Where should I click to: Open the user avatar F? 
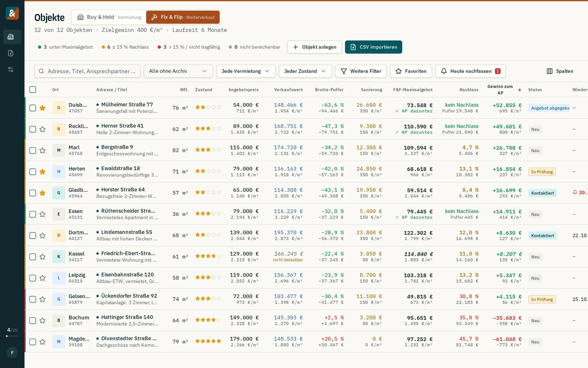(x=12, y=352)
